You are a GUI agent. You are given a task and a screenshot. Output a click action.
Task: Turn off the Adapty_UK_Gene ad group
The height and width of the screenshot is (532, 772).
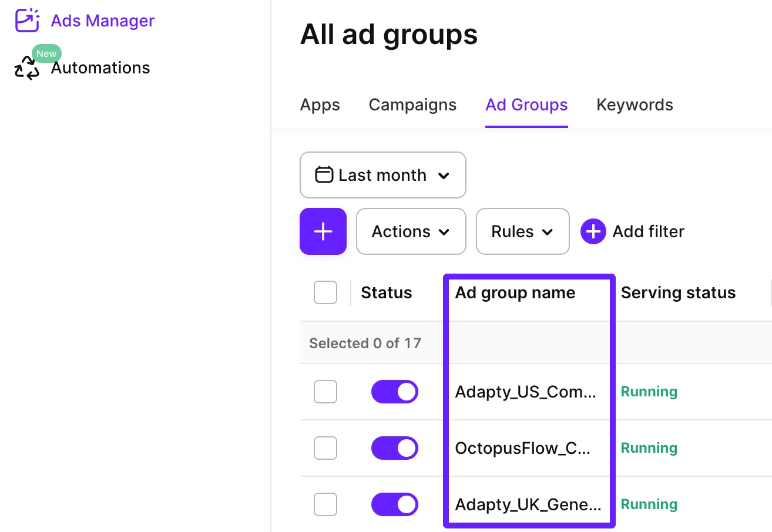coord(394,504)
